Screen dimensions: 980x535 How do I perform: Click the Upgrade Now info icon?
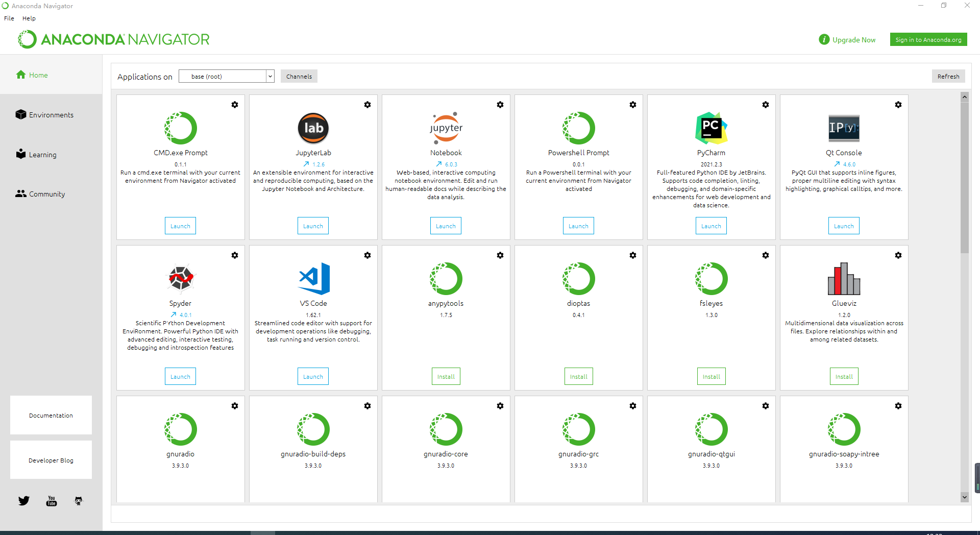824,39
